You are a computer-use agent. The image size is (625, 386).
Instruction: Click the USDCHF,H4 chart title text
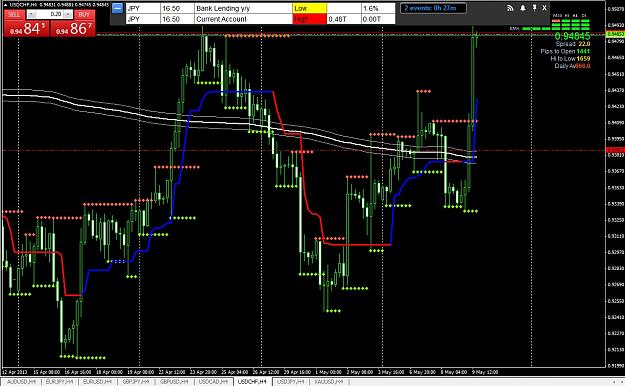point(23,4)
